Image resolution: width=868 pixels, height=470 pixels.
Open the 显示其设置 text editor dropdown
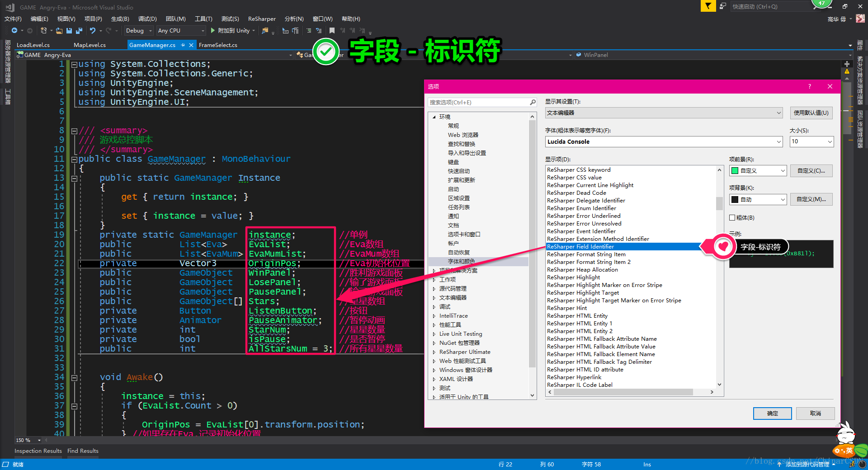coord(664,113)
